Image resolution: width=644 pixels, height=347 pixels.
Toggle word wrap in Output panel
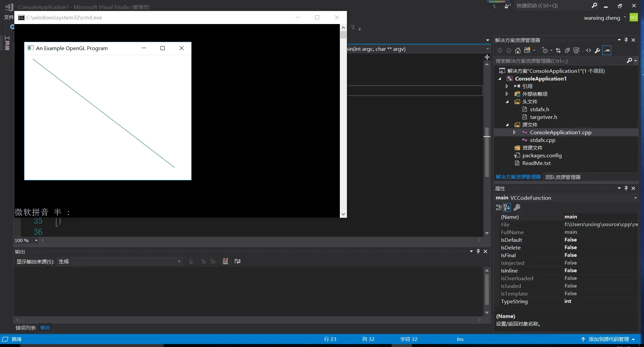[237, 261]
